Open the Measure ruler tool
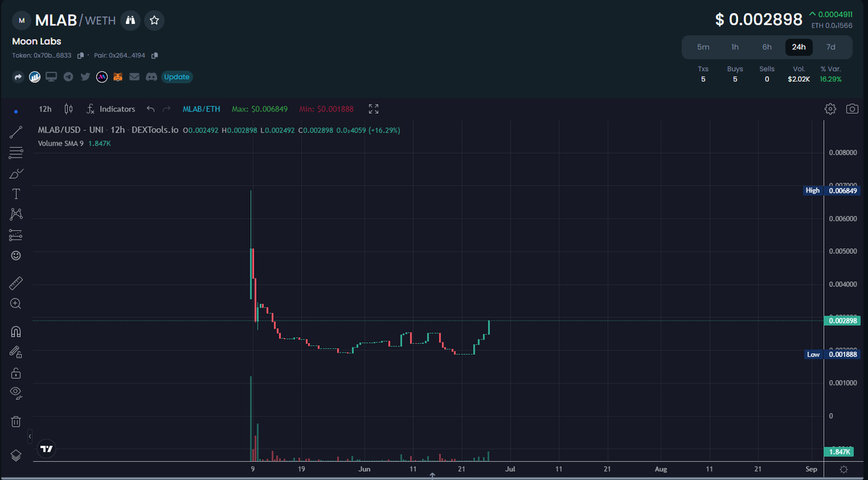The width and height of the screenshot is (868, 480). pyautogui.click(x=16, y=282)
